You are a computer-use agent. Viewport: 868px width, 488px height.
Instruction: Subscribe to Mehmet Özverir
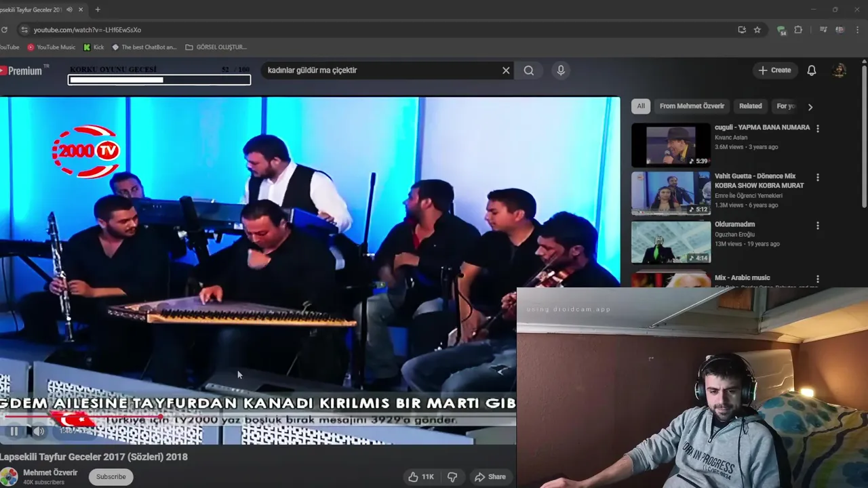point(111,476)
